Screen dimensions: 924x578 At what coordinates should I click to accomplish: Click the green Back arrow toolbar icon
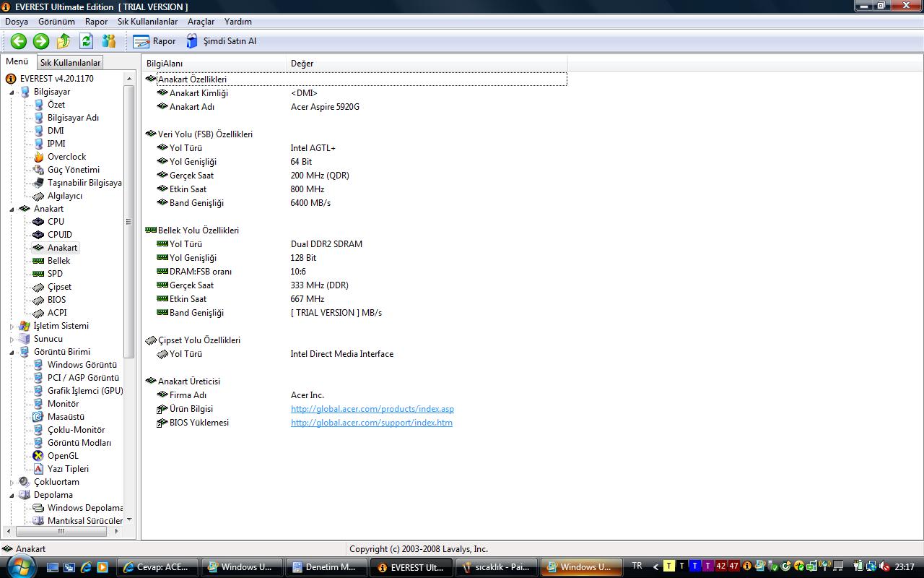coord(19,41)
